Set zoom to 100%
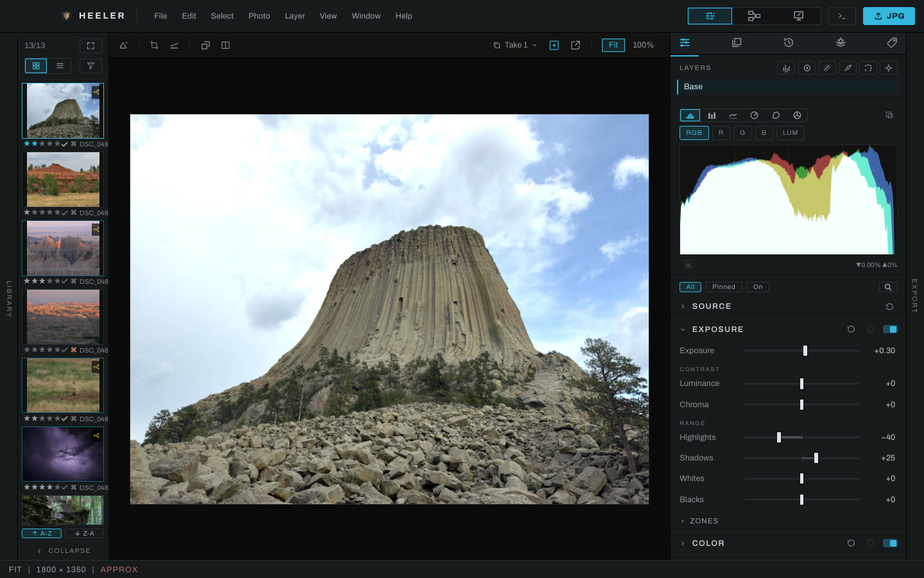The width and height of the screenshot is (924, 578). tap(643, 45)
